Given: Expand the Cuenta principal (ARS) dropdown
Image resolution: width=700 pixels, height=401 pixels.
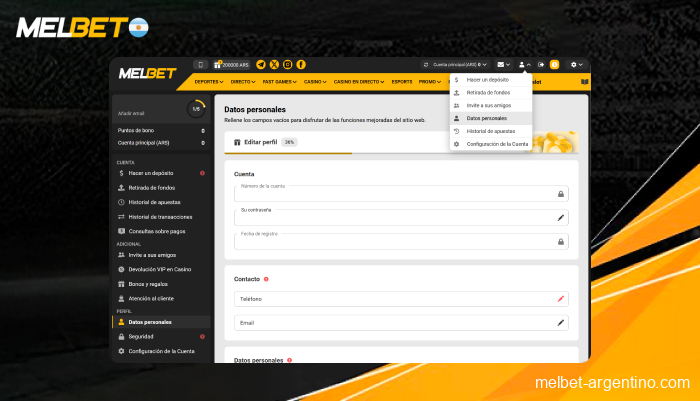Looking at the screenshot, I should pos(460,65).
